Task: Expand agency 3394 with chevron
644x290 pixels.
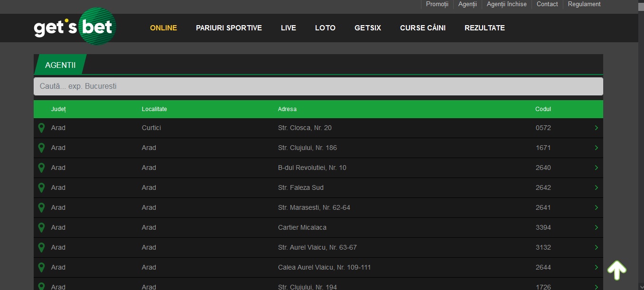Action: coord(596,227)
